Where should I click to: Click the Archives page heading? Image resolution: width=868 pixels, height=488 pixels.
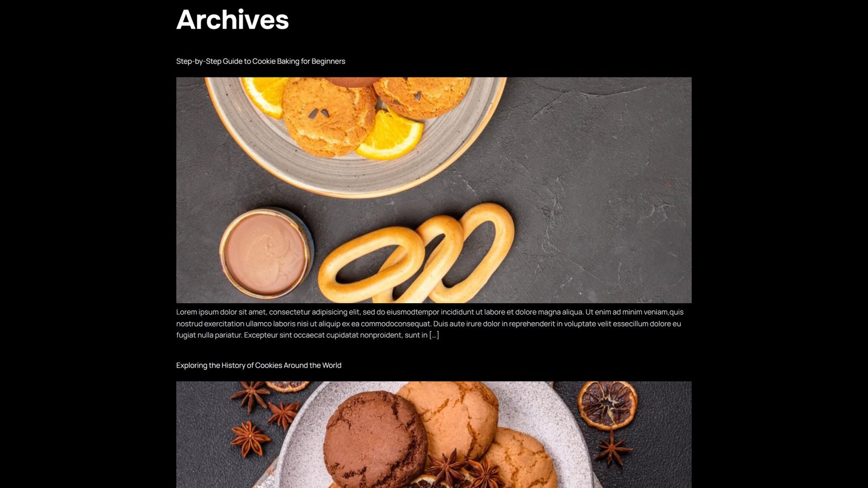(x=233, y=20)
